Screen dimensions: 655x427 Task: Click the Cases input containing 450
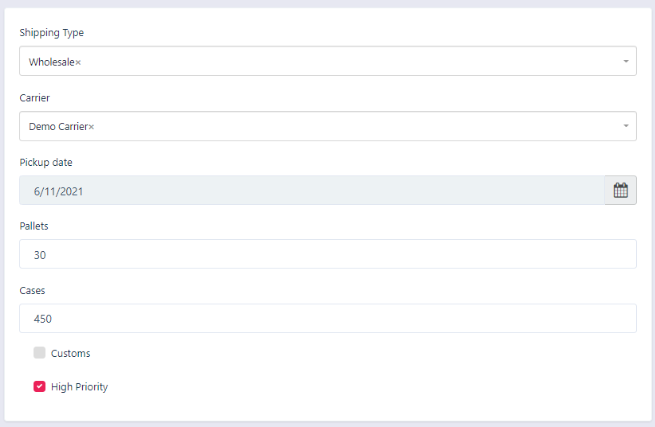(x=327, y=319)
